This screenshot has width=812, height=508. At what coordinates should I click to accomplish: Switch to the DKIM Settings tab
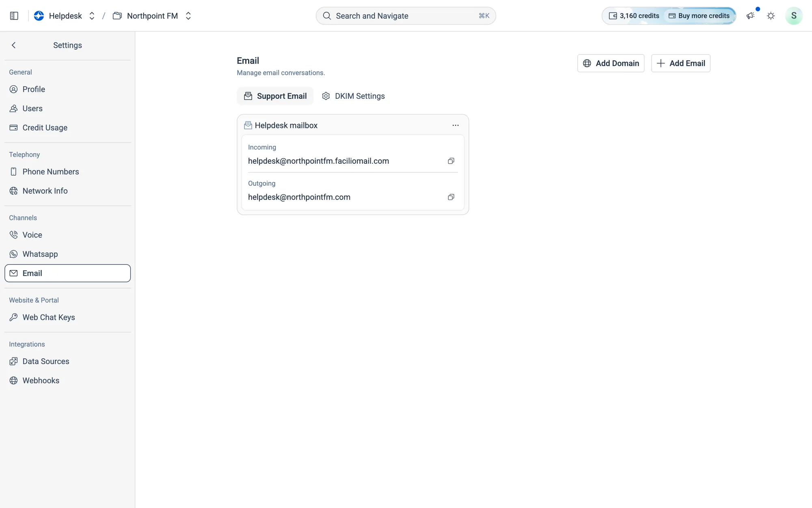(353, 96)
